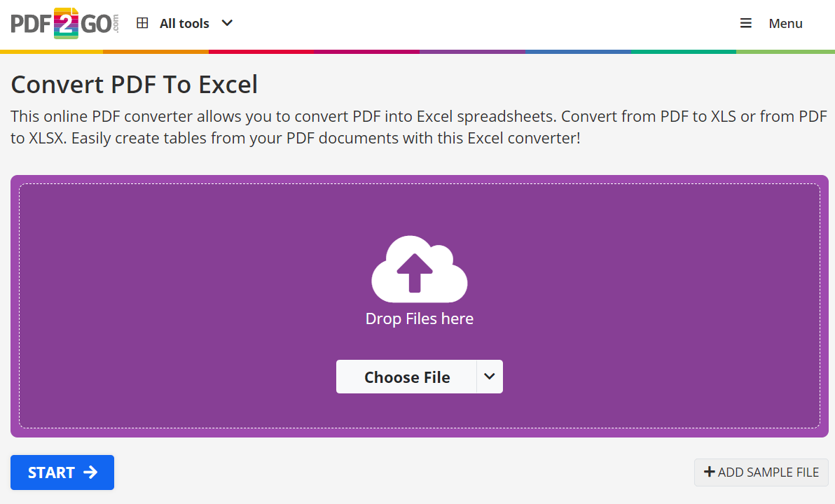
Task: Open the Menu in the top right
Action: (x=785, y=23)
